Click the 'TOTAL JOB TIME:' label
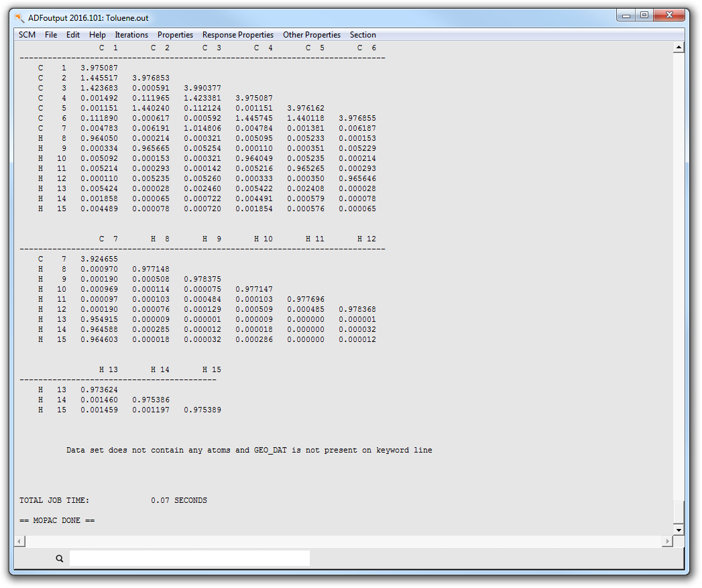 (x=54, y=500)
